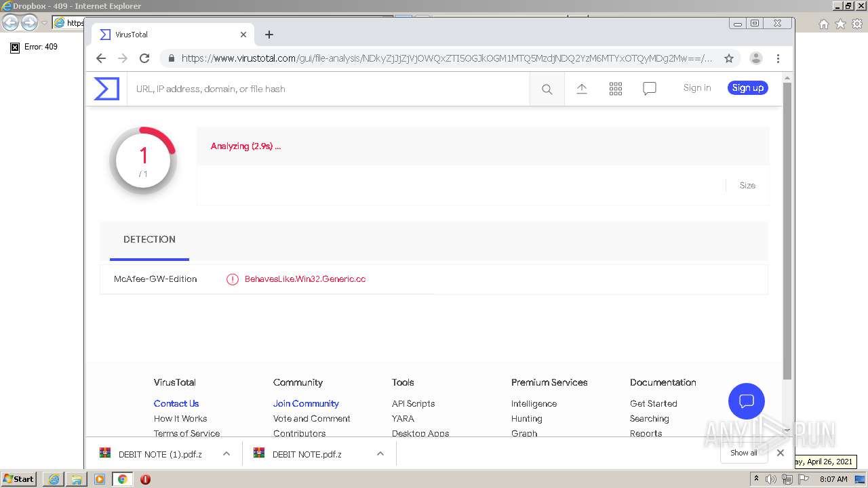868x488 pixels.
Task: Click the page vertical scrollbar
Action: (787, 230)
